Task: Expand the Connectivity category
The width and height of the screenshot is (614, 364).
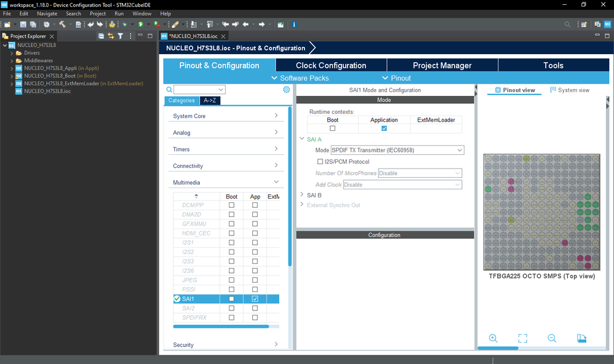Action: pos(226,166)
